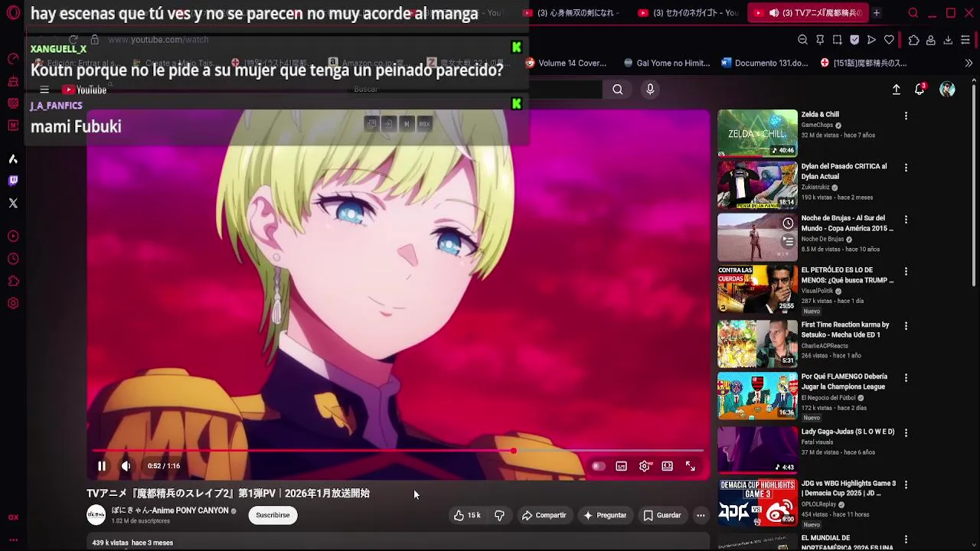Image resolution: width=980 pixels, height=551 pixels.
Task: Open the Documento 131.do bookmark
Action: [x=764, y=63]
